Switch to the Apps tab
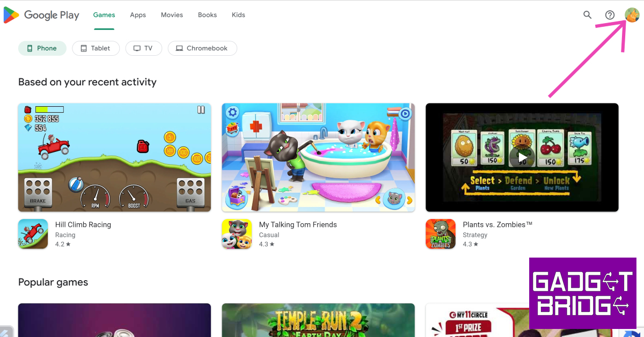This screenshot has height=337, width=644. pos(138,15)
